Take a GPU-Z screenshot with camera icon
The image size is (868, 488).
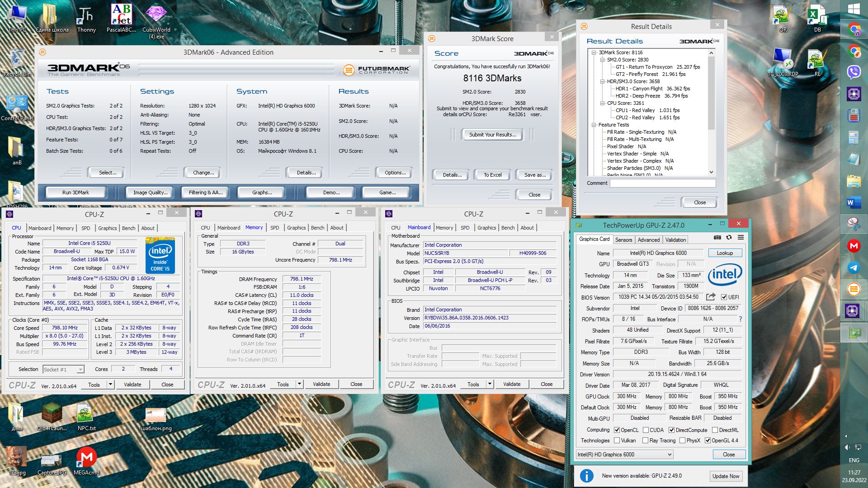(717, 237)
